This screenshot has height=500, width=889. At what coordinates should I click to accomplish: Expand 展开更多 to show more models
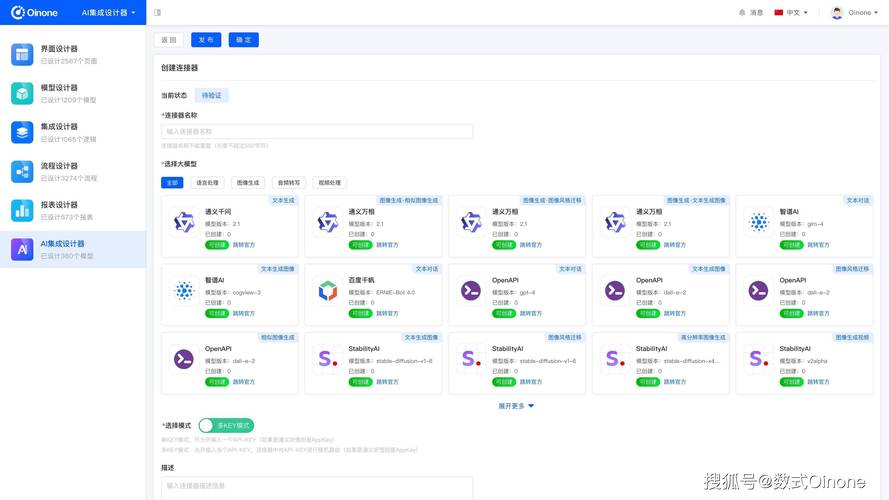(516, 406)
